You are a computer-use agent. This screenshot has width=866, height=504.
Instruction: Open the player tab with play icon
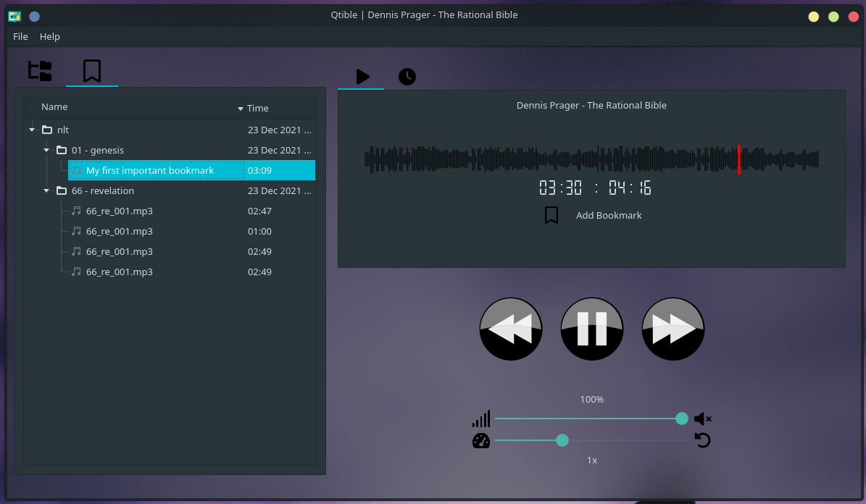click(x=362, y=77)
